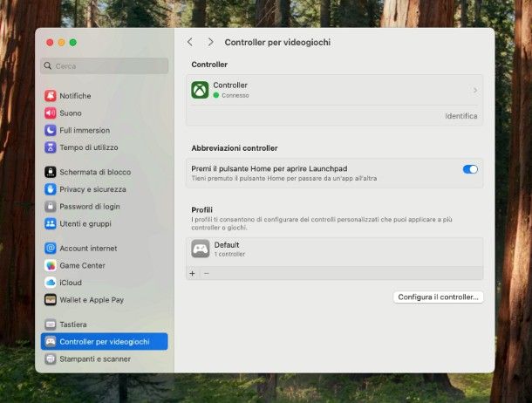The image size is (532, 403).
Task: Open Schermata di blocco pane
Action: pyautogui.click(x=104, y=172)
